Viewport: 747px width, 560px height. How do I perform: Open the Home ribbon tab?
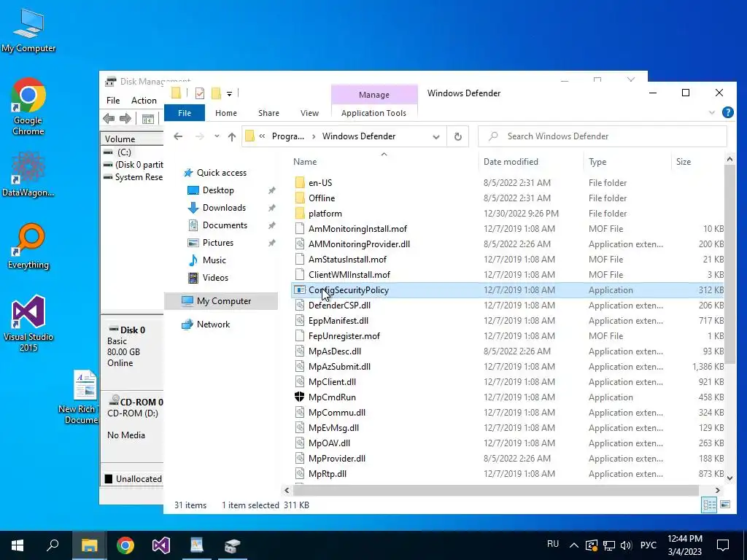point(226,113)
